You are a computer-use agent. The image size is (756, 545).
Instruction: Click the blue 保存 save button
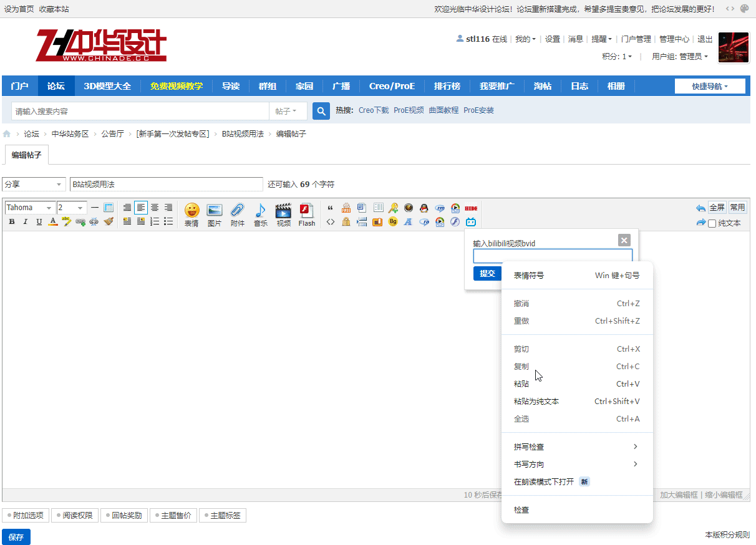[x=16, y=537]
